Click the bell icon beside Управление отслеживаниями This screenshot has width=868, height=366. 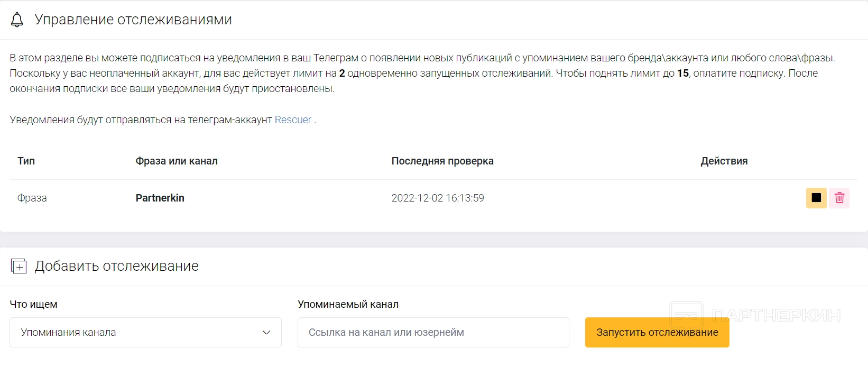(17, 20)
